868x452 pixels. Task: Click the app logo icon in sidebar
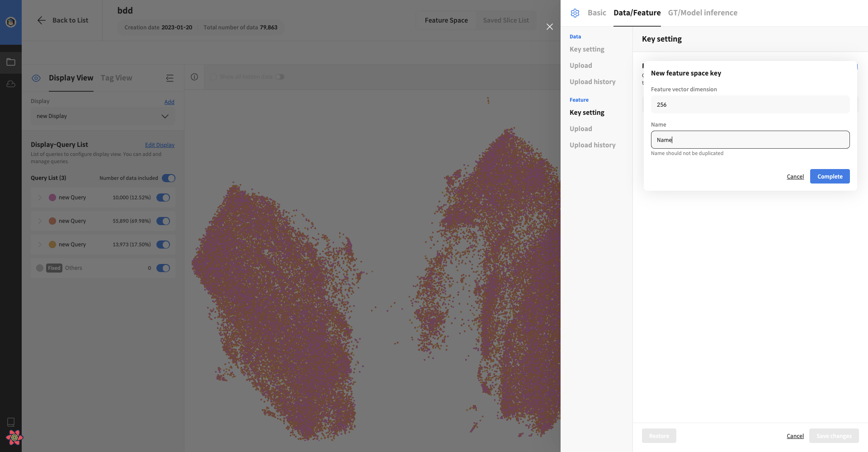click(x=11, y=22)
